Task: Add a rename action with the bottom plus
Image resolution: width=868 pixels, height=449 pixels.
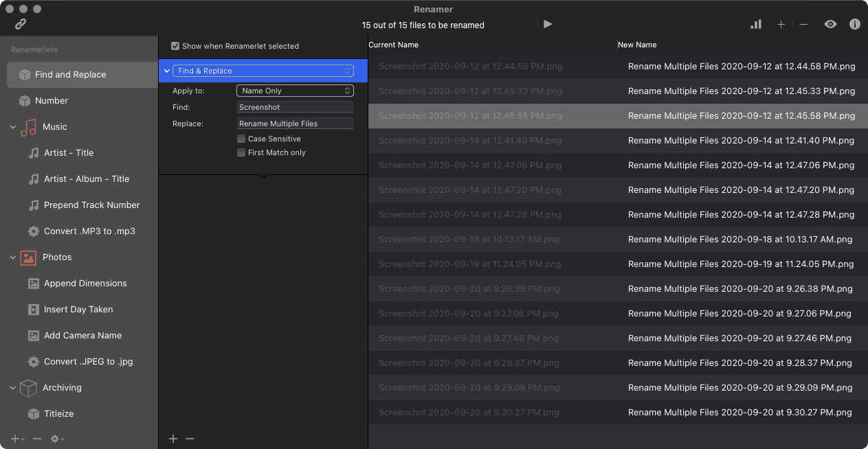Action: click(173, 439)
